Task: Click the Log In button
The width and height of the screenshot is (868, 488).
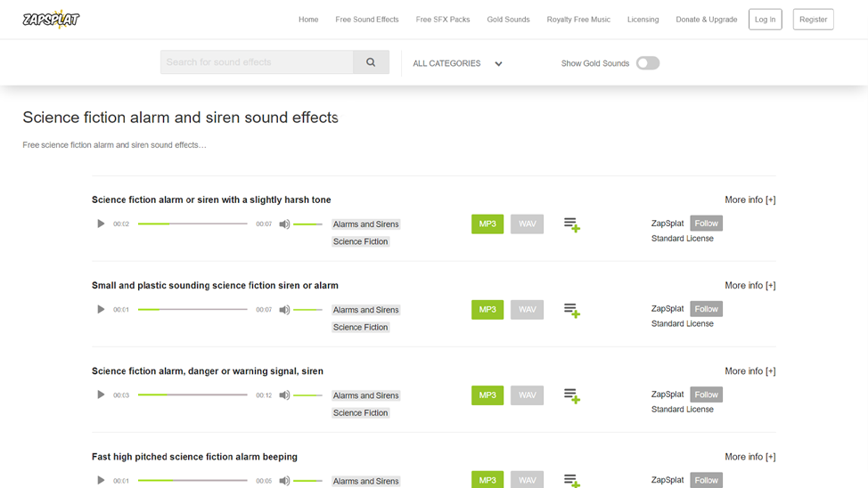Action: tap(765, 20)
